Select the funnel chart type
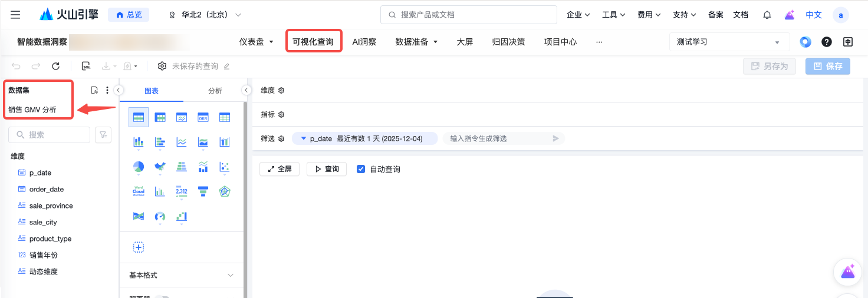Viewport: 868px width, 298px height. point(203,191)
